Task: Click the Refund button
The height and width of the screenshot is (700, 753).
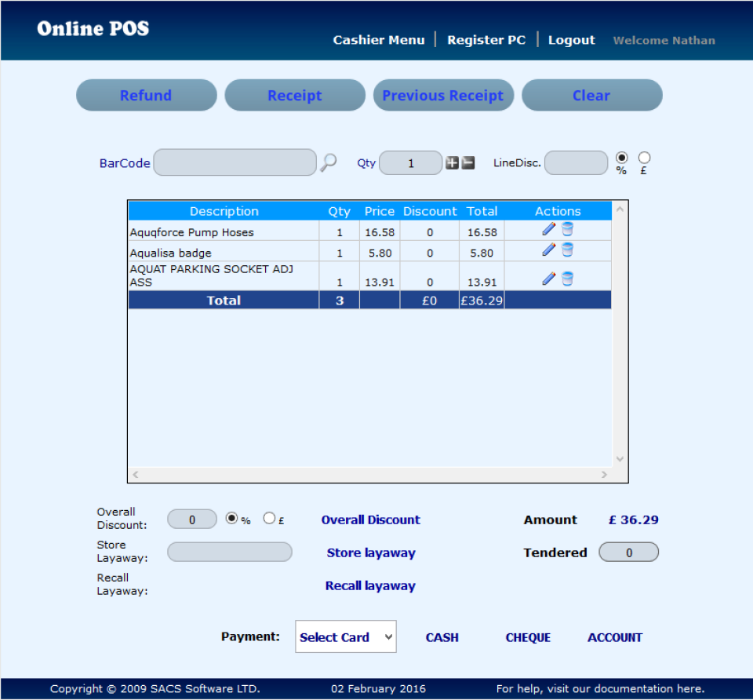Action: (x=146, y=95)
